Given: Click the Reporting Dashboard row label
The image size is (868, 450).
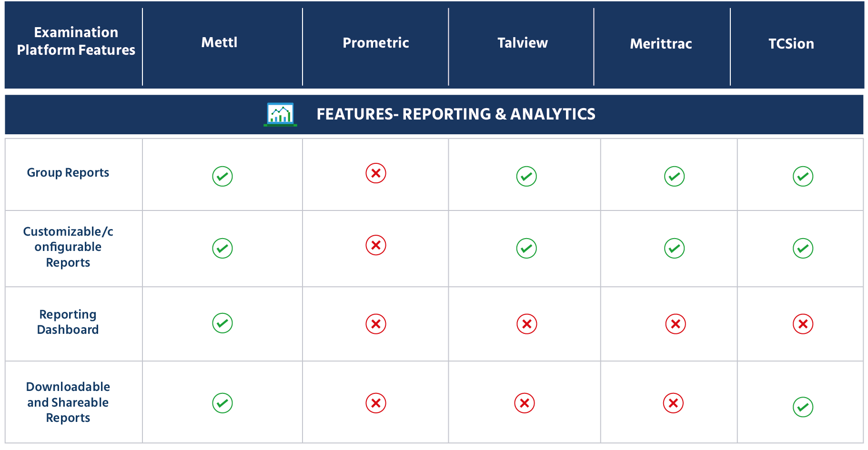Looking at the screenshot, I should pyautogui.click(x=68, y=322).
